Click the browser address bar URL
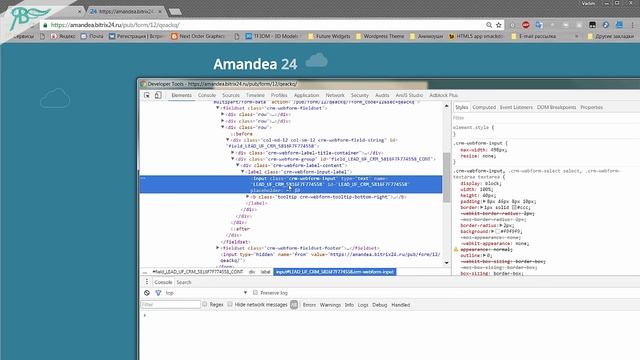 [x=115, y=25]
